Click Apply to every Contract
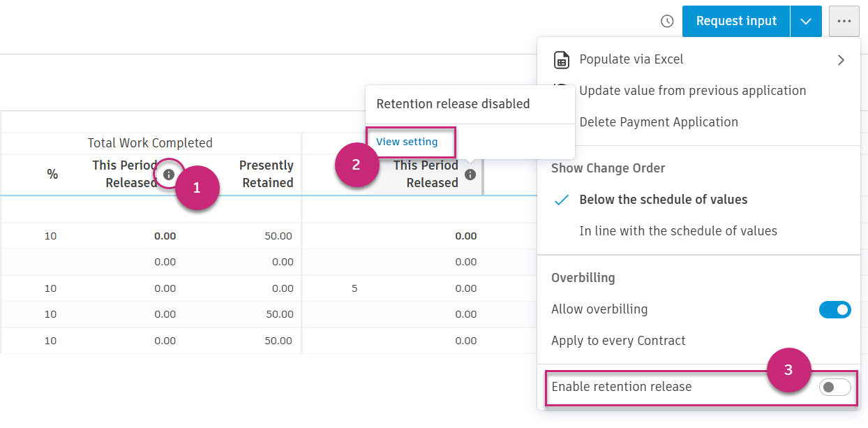 618,341
